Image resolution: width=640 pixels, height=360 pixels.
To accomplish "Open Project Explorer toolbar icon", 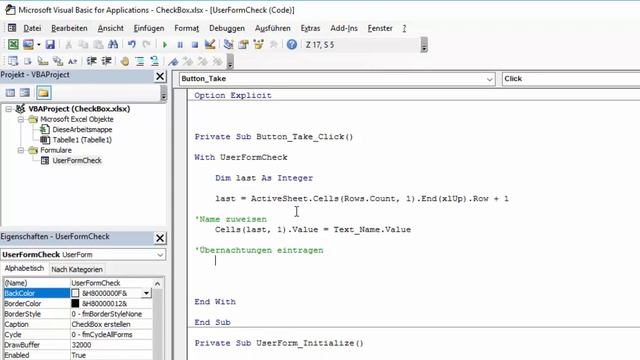I will click(x=229, y=44).
